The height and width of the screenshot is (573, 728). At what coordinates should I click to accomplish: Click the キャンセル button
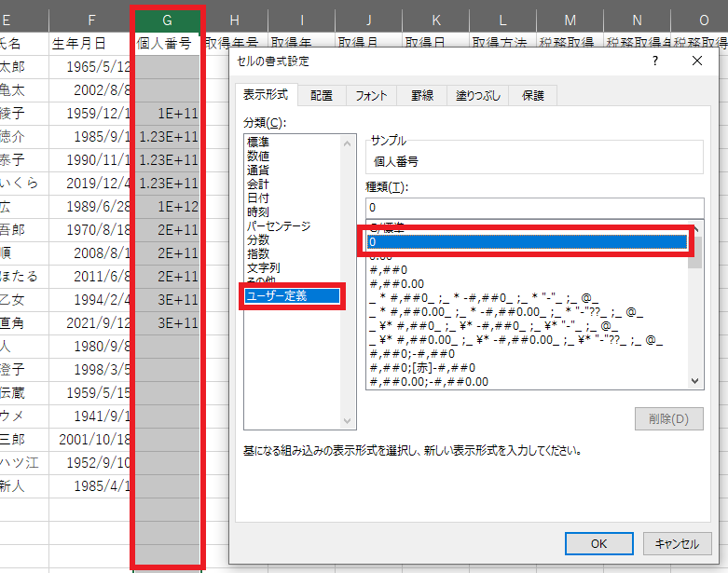[677, 544]
